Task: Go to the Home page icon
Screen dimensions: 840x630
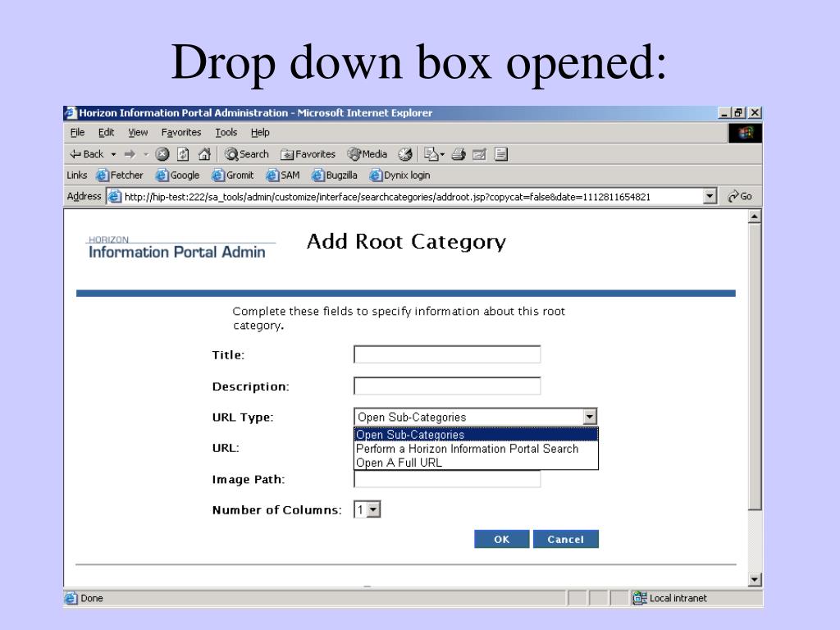Action: [204, 154]
